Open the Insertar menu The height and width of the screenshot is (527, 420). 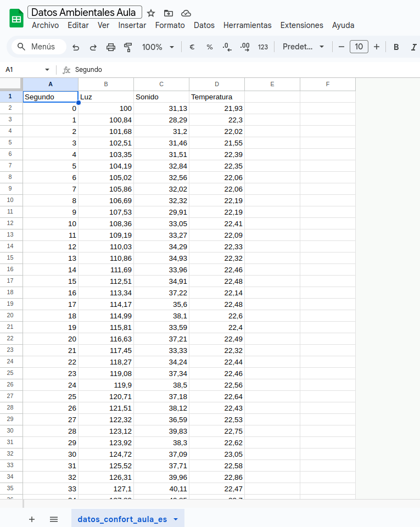tap(132, 25)
